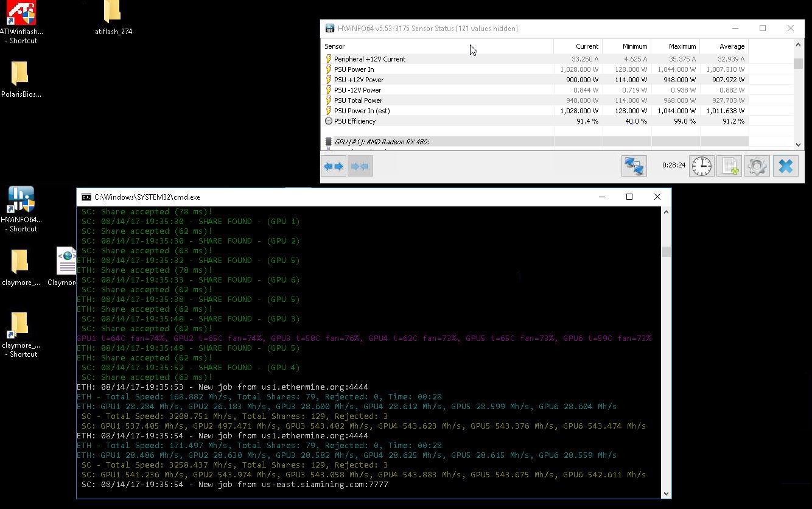Minimize the HWiNFO64 Sensor Status window
The image size is (812, 509).
click(735, 28)
